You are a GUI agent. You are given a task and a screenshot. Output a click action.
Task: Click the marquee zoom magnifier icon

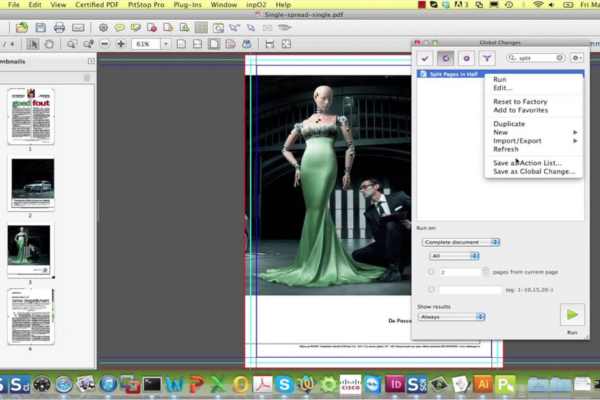click(x=71, y=44)
